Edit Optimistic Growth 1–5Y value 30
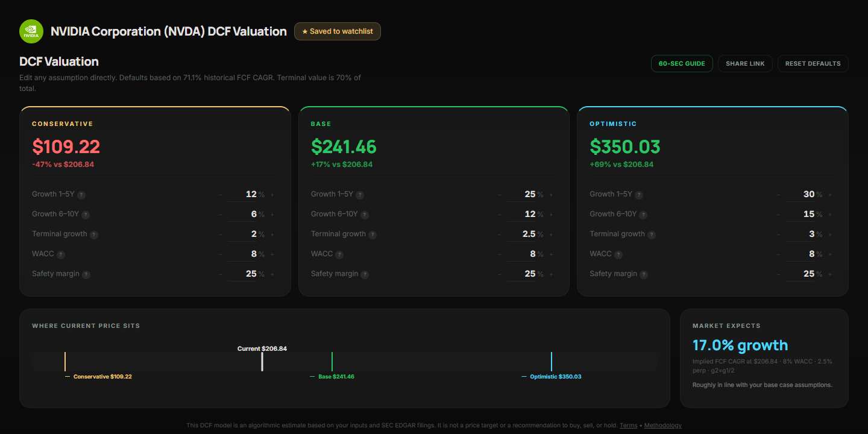Viewport: 868px width, 434px height. click(x=800, y=195)
